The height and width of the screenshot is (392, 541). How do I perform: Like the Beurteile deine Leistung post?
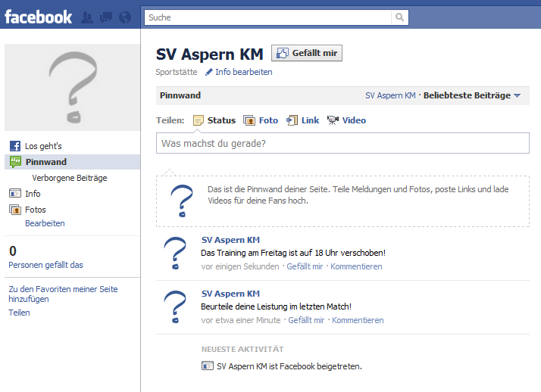click(306, 320)
